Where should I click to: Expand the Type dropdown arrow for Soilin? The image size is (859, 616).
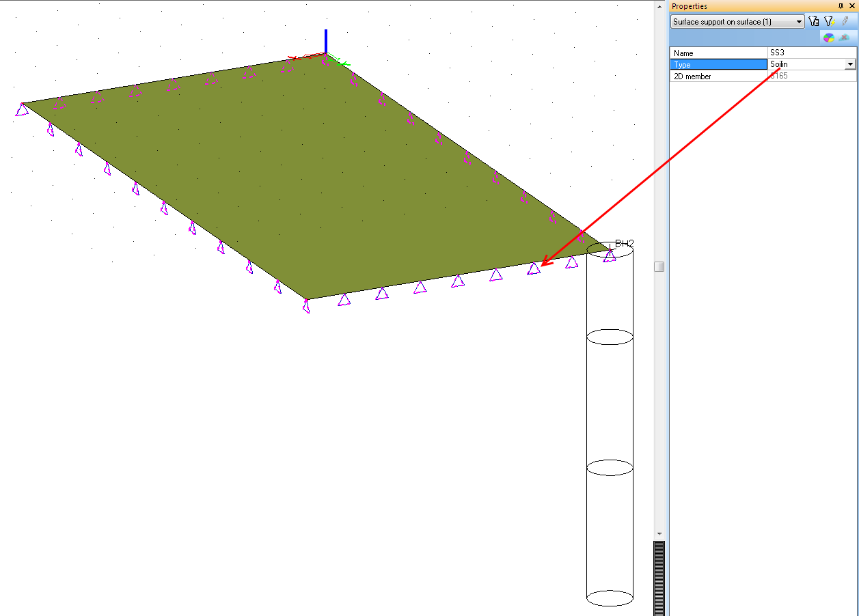coord(850,64)
